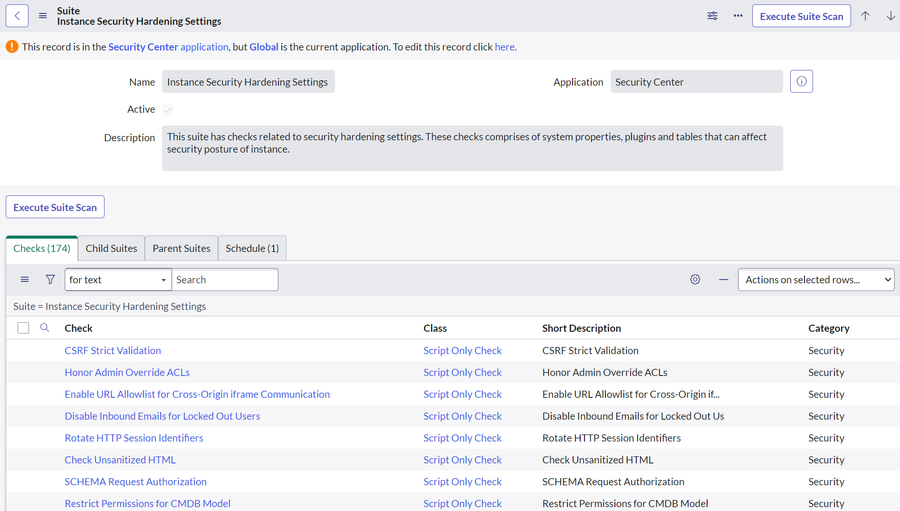Screen dimensions: 900x511
Task: Open personalize form settings sliders icon
Action: [712, 16]
